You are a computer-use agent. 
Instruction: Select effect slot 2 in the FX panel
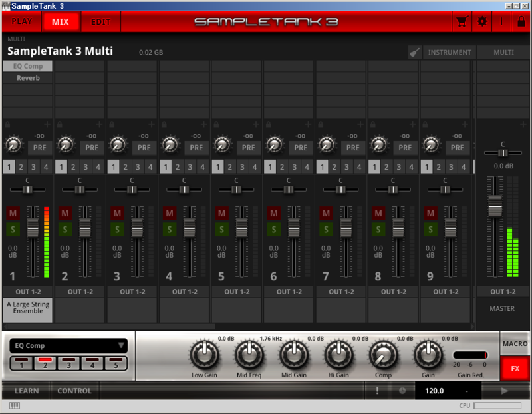pyautogui.click(x=45, y=363)
